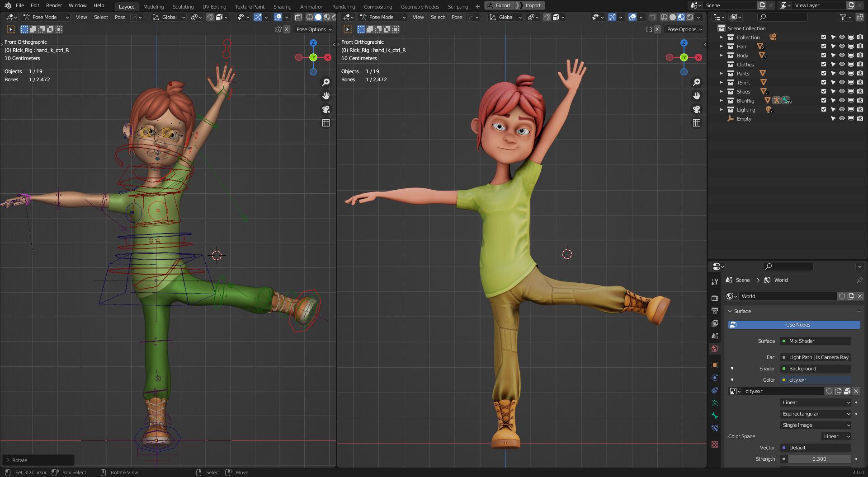Image resolution: width=868 pixels, height=477 pixels.
Task: Open the Render properties tab icon
Action: [x=715, y=298]
